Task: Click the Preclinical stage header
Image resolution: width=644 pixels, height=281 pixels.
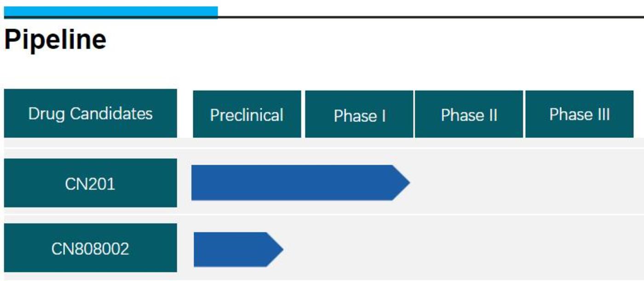Action: click(247, 115)
